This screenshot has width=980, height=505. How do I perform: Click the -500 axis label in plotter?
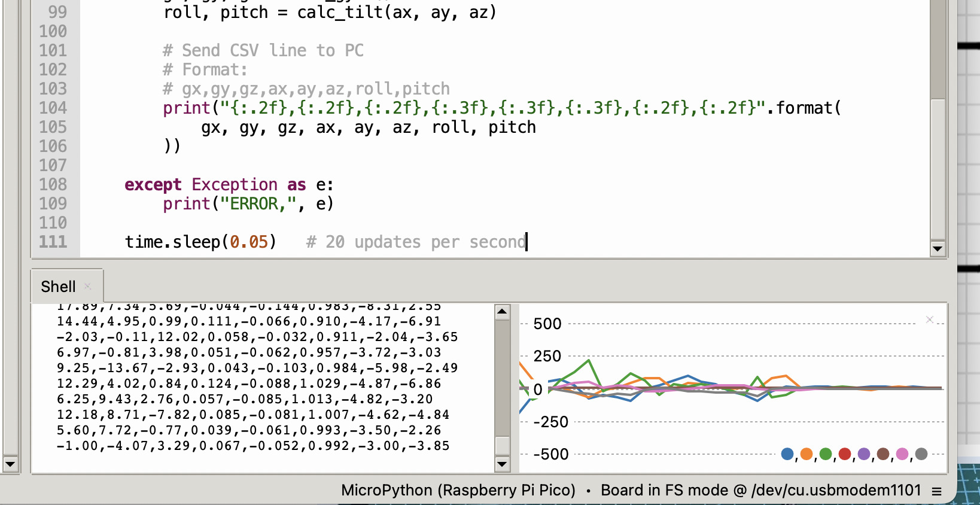click(550, 454)
